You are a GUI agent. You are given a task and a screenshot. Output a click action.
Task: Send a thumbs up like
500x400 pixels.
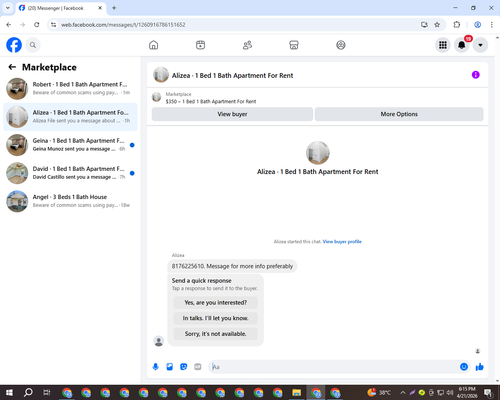[480, 367]
